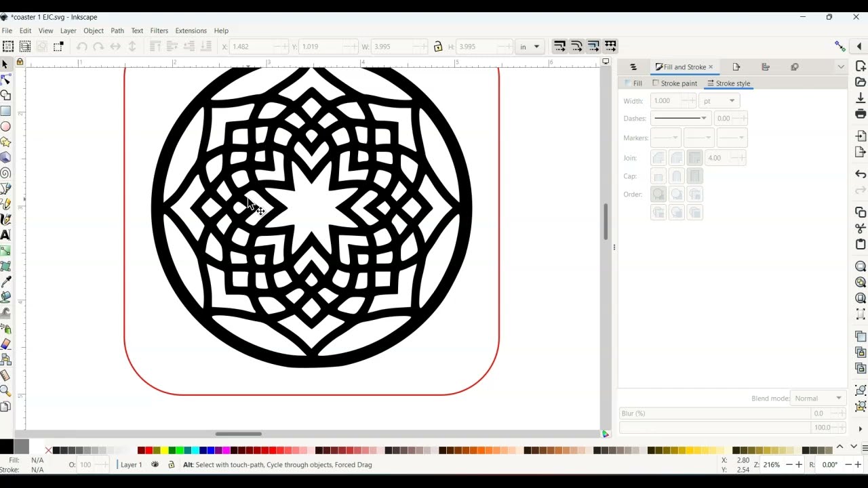Image resolution: width=868 pixels, height=488 pixels.
Task: Select the 3D box tool
Action: coord(5,158)
